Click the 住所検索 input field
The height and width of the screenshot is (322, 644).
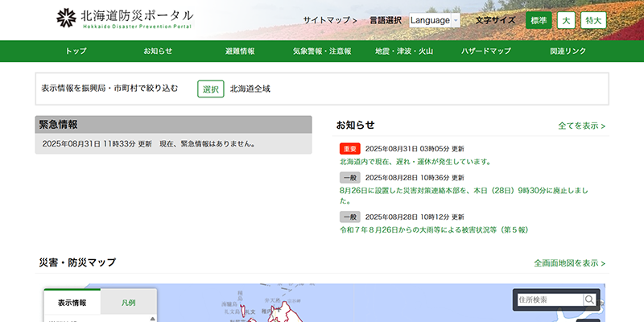[x=550, y=299]
